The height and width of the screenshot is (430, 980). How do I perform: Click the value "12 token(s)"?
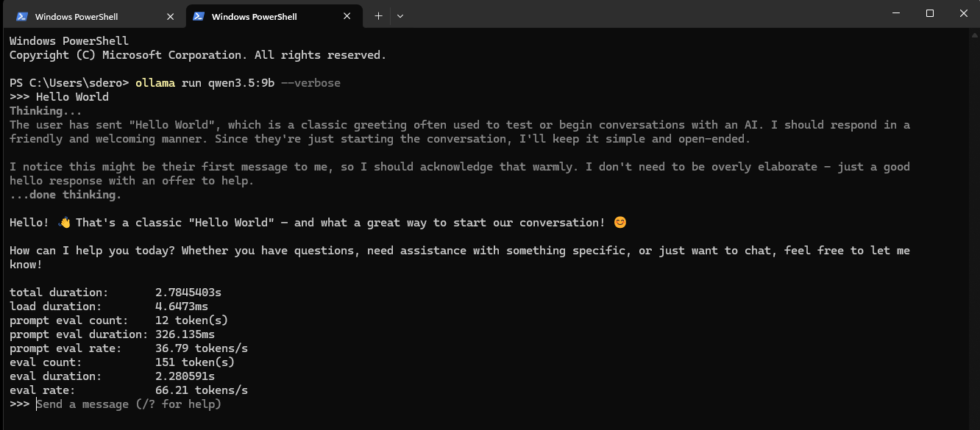tap(191, 320)
